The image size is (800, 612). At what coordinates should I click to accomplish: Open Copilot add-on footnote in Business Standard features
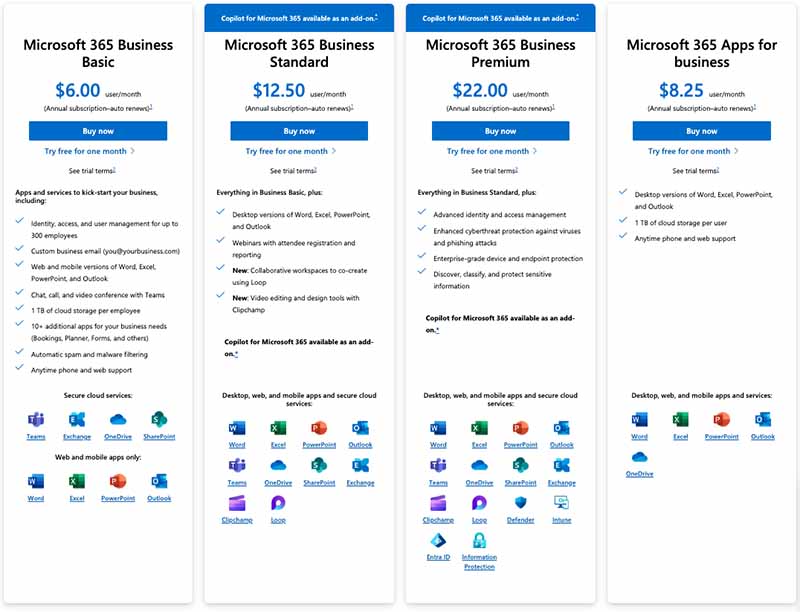point(236,354)
